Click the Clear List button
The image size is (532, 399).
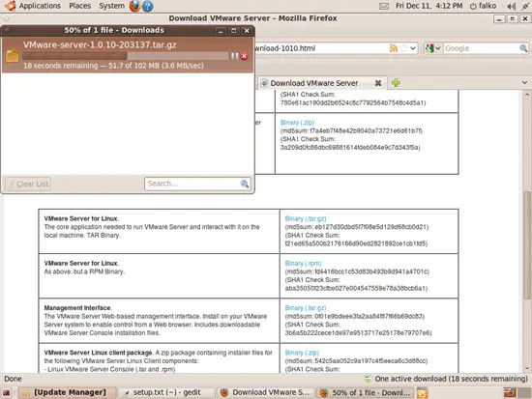tap(28, 185)
